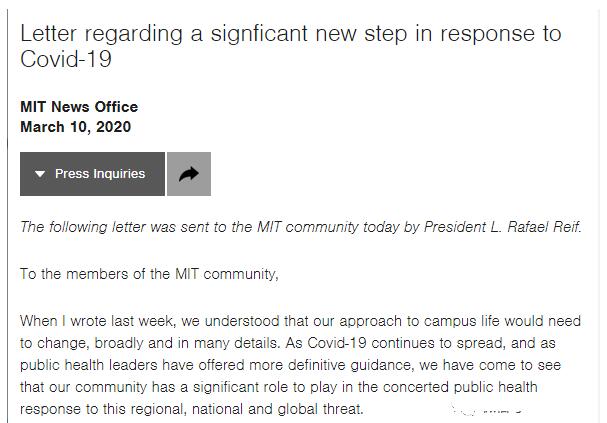Click the MIT News Office byline

[79, 107]
